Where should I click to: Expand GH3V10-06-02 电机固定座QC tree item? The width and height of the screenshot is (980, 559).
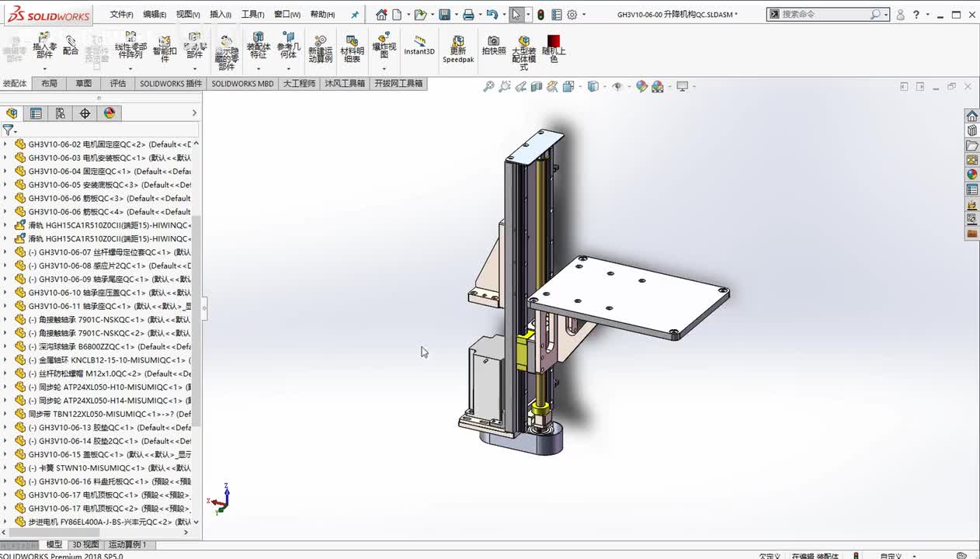point(5,144)
